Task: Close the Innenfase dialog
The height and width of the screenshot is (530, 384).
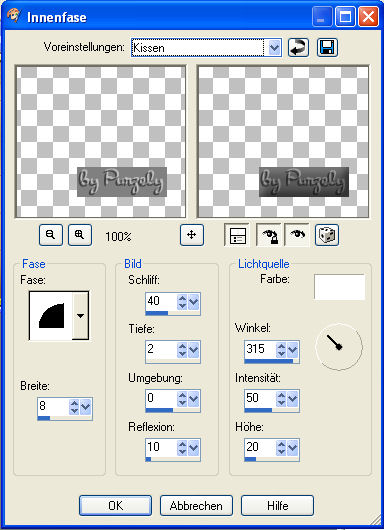Action: pyautogui.click(x=368, y=17)
